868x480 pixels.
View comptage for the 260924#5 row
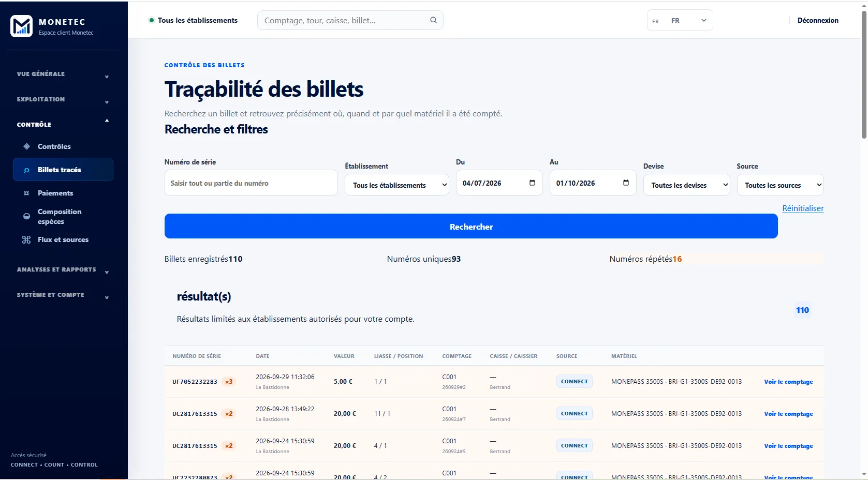click(x=788, y=446)
